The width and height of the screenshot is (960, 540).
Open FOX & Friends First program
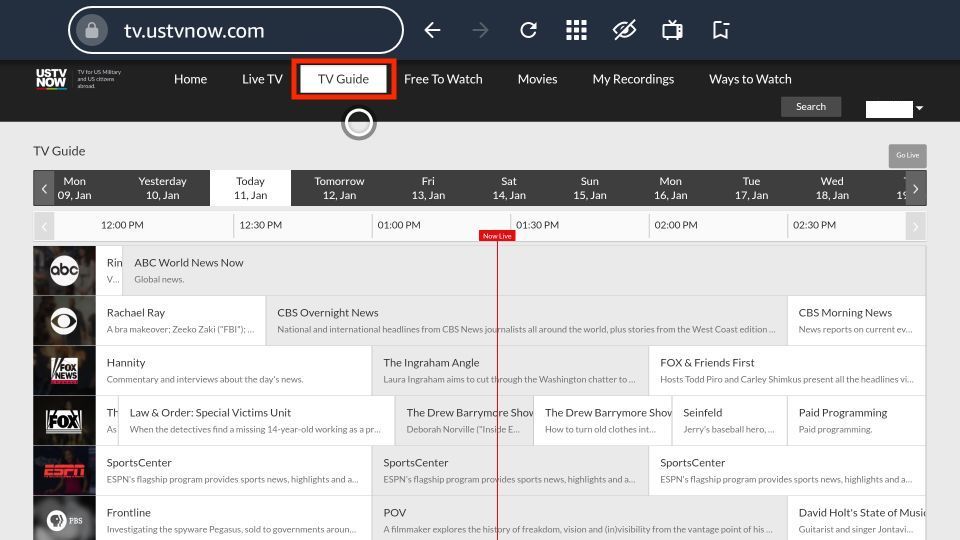787,370
